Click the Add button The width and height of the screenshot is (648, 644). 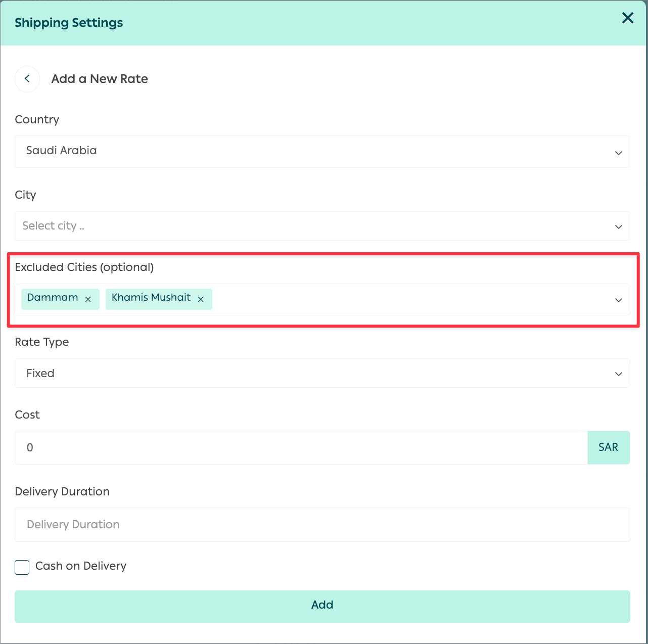[322, 607]
